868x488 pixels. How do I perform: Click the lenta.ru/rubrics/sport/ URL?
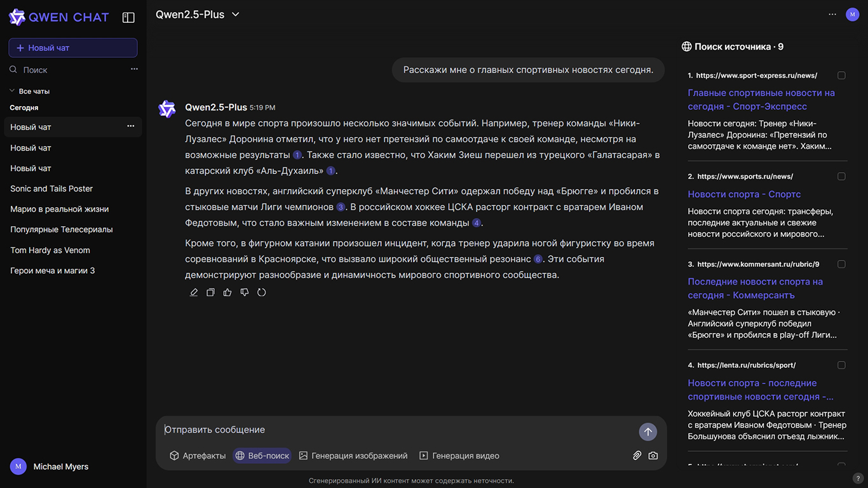(x=747, y=365)
